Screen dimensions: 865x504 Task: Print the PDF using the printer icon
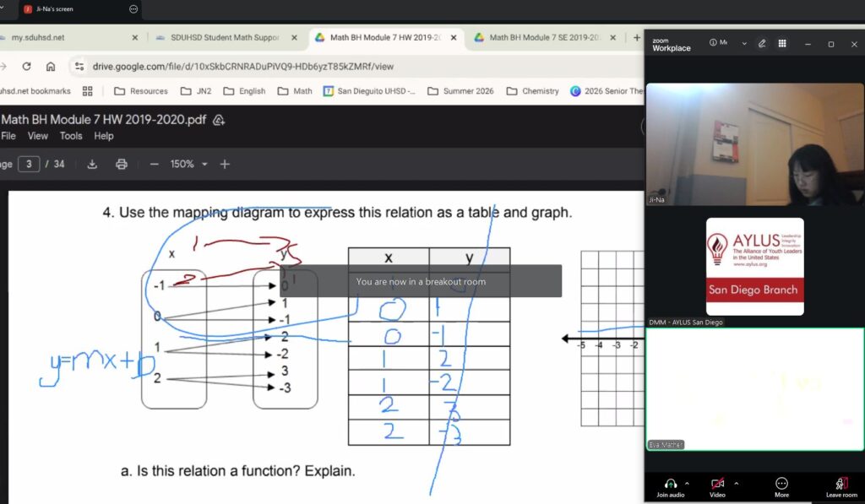122,164
